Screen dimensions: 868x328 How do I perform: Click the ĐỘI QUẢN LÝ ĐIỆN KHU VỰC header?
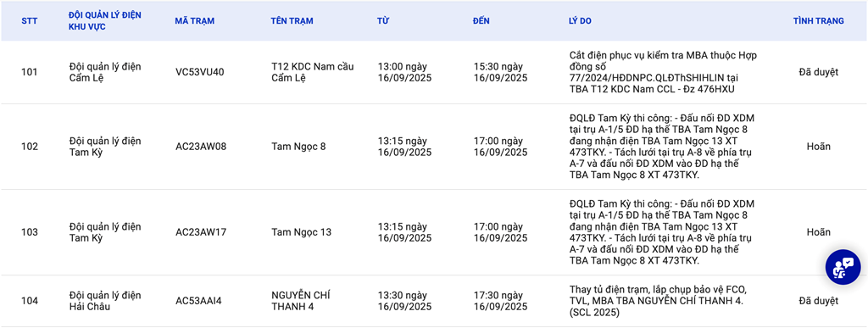click(x=104, y=21)
